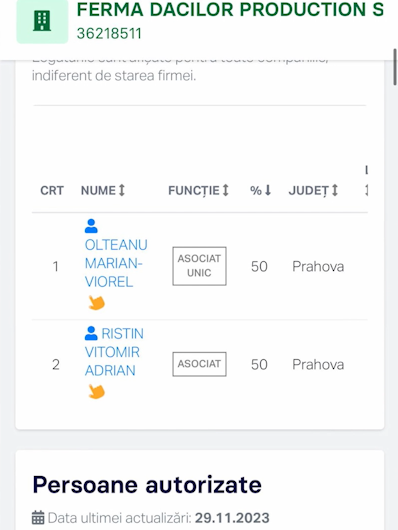Click the ASOCIAT UNIC badge
This screenshot has width=398, height=530.
pos(199,266)
